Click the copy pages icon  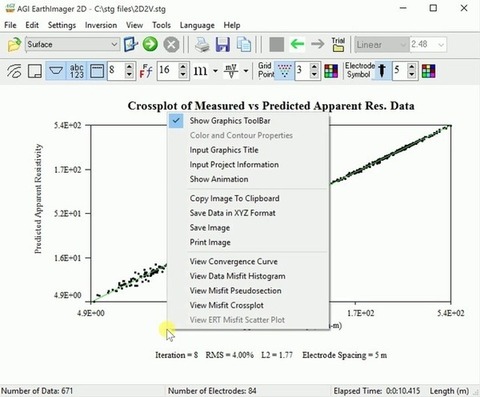[244, 44]
